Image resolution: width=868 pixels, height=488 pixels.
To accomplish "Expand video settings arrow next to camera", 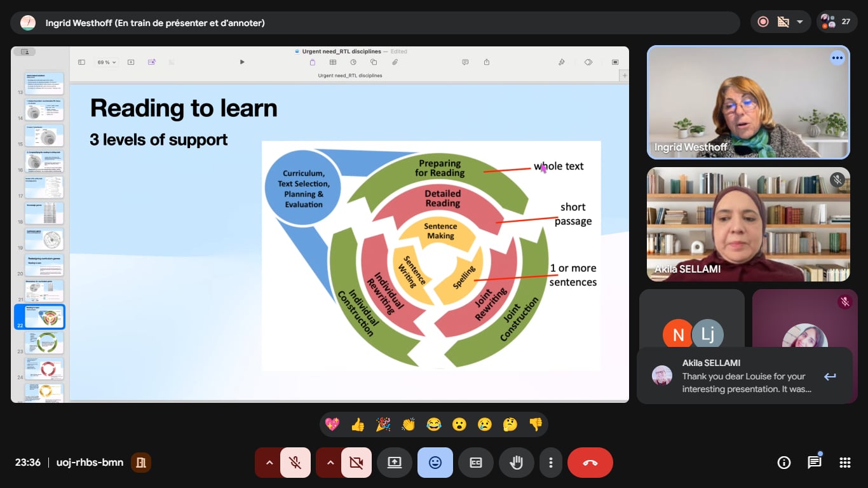I will tap(330, 463).
